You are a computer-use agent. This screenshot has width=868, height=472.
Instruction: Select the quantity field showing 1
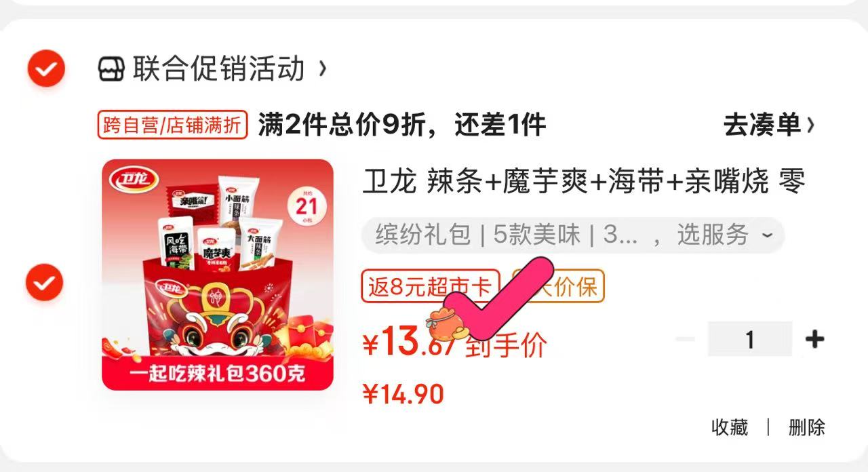pyautogui.click(x=750, y=338)
